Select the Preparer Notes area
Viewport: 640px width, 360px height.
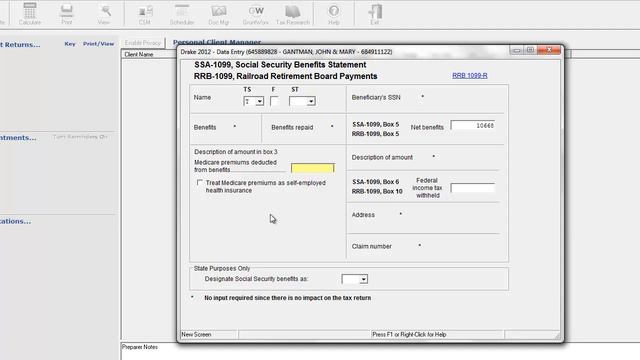[380, 351]
